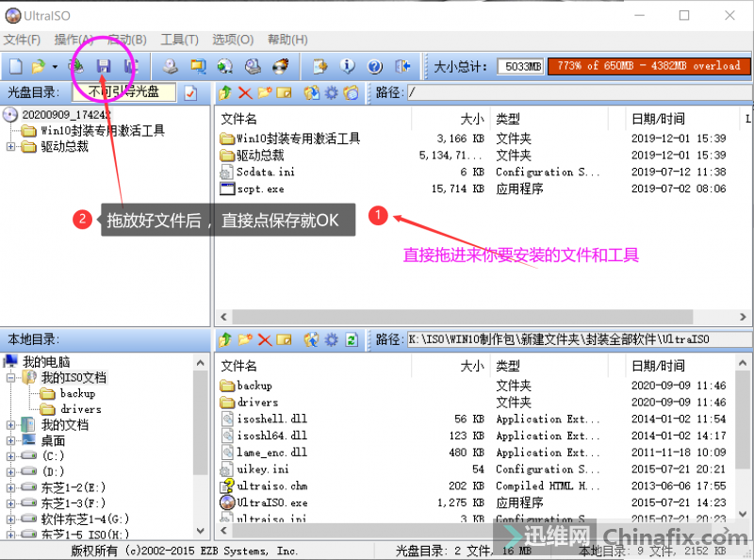This screenshot has width=754, height=560.
Task: Click the Compress ISO icon
Action: click(198, 66)
